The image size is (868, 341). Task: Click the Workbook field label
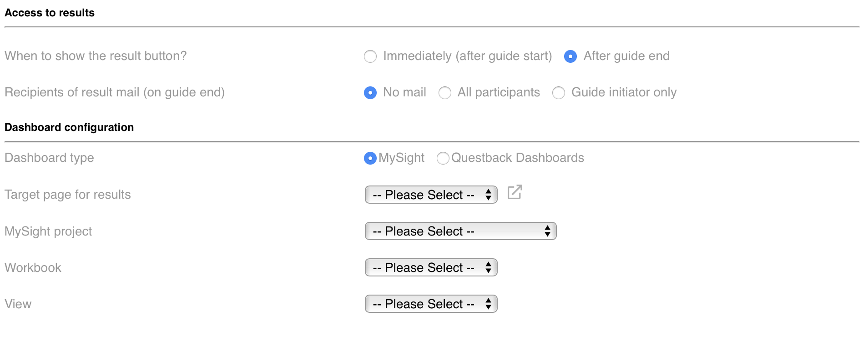tap(33, 267)
